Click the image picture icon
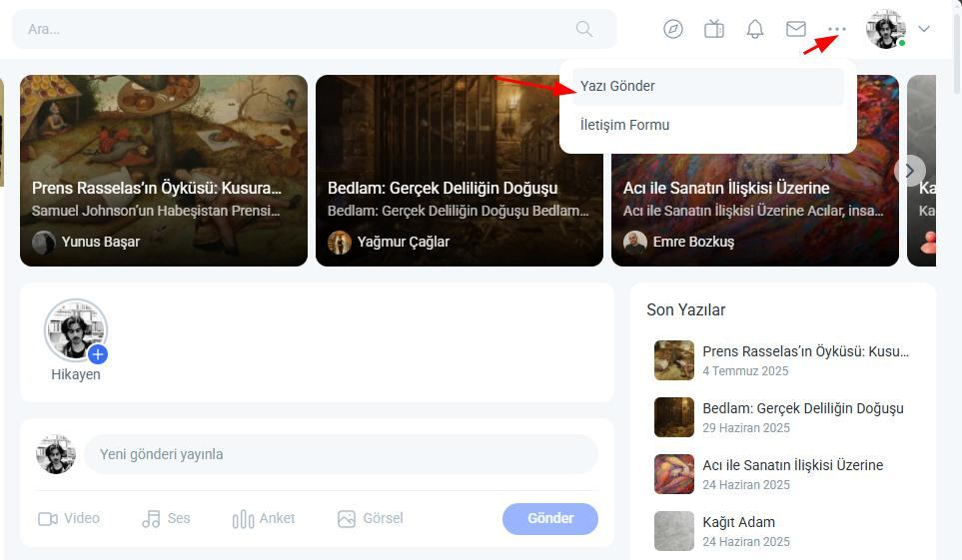962x560 pixels. (x=347, y=519)
